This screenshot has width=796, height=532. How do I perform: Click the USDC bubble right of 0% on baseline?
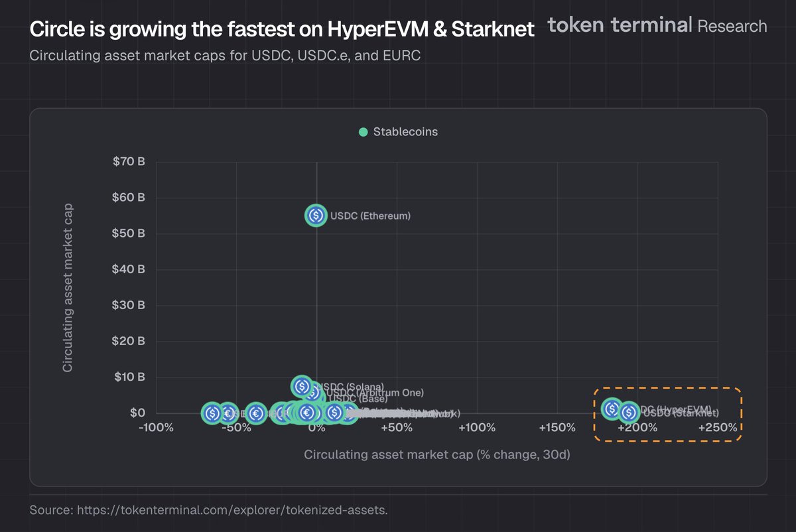tap(334, 413)
